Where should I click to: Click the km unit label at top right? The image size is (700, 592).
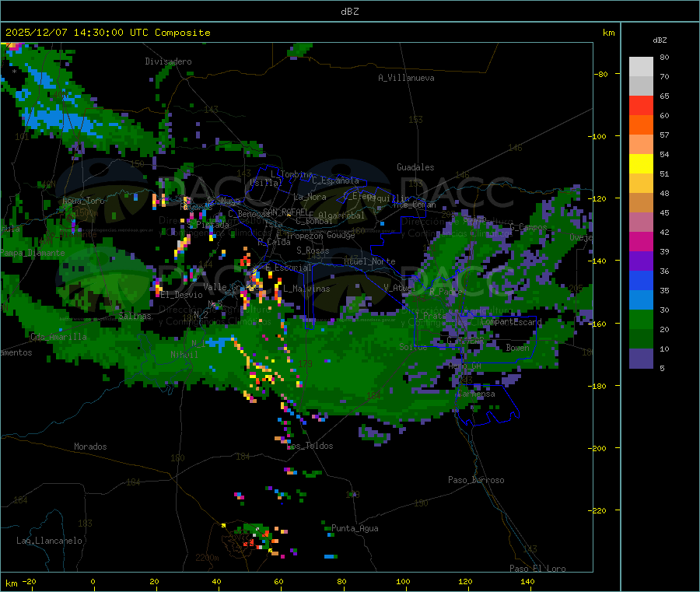tap(608, 33)
